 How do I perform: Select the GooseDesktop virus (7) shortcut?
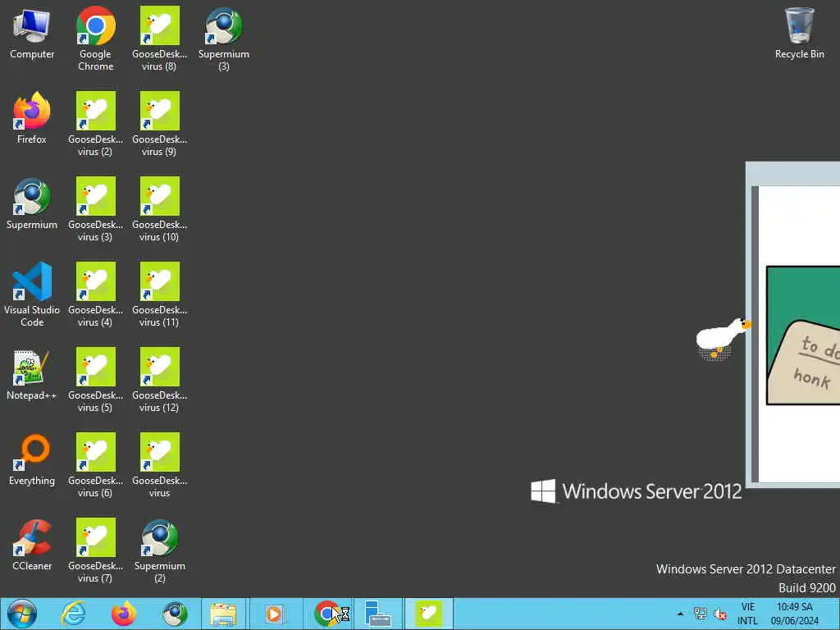95,550
